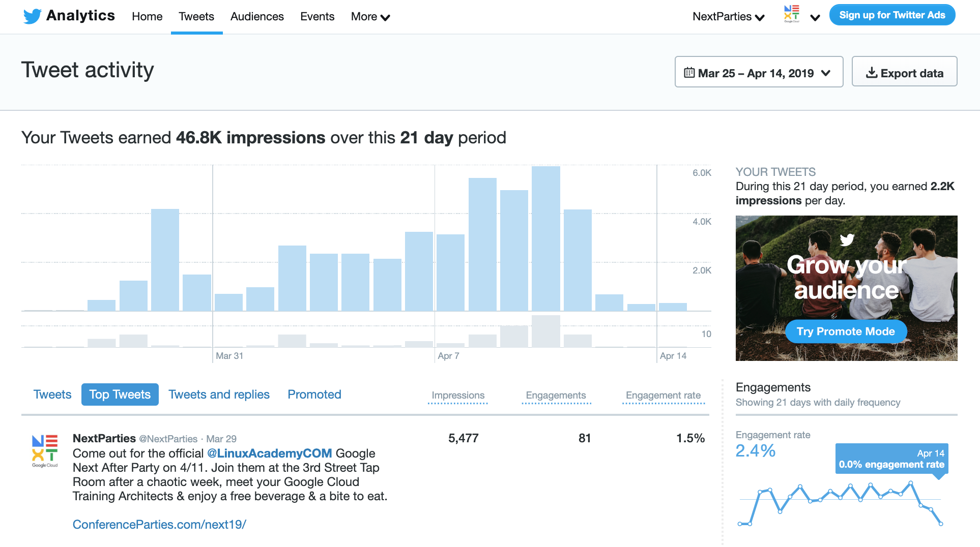Click the download icon on Export data

(x=871, y=73)
